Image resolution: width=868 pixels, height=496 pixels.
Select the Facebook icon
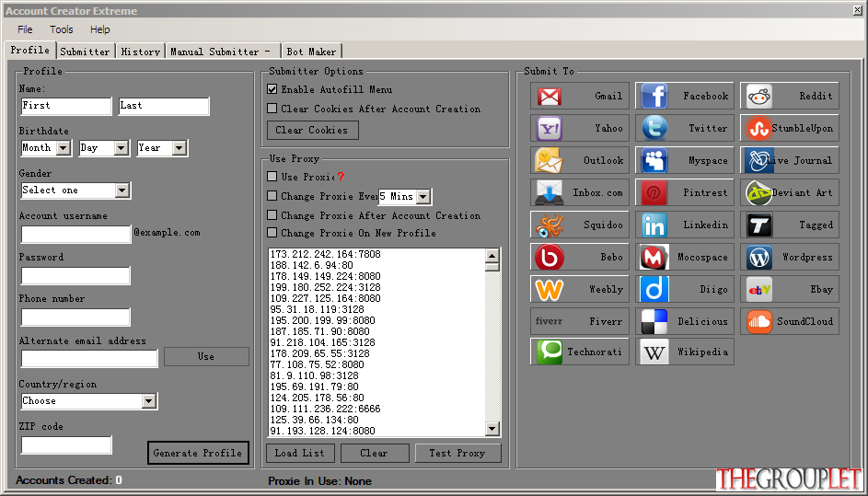(654, 97)
